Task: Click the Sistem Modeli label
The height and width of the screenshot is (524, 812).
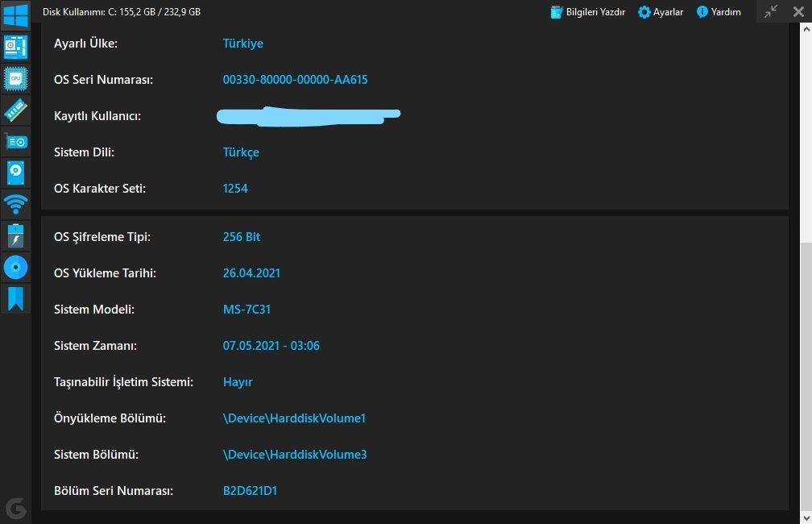Action: pyautogui.click(x=94, y=310)
